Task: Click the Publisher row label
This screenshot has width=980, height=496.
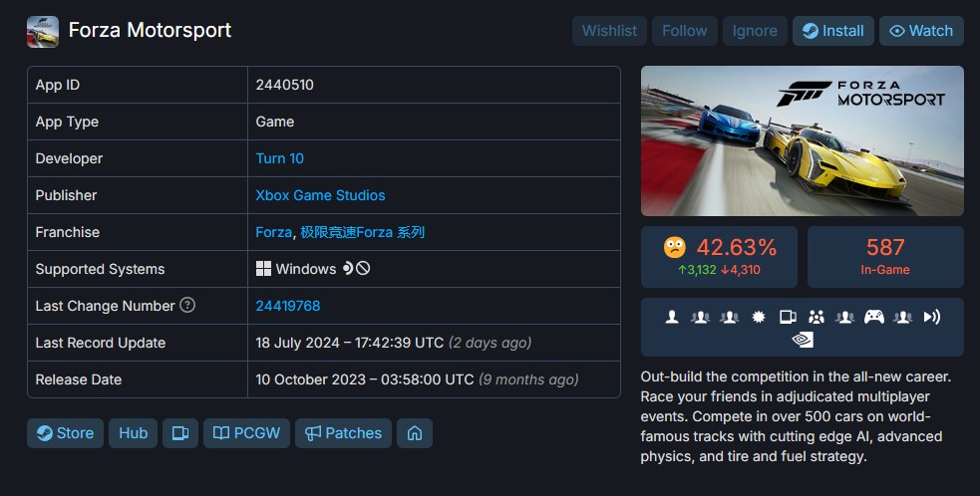Action: point(66,195)
